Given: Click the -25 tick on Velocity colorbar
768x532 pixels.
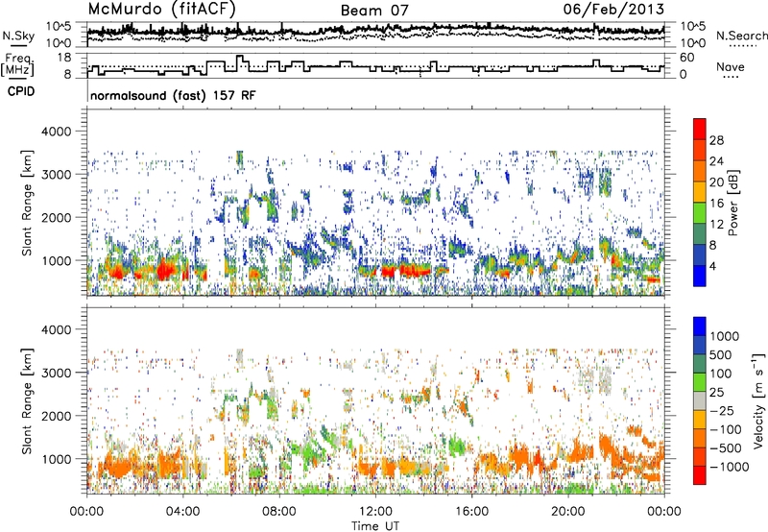Looking at the screenshot, I should point(722,410).
